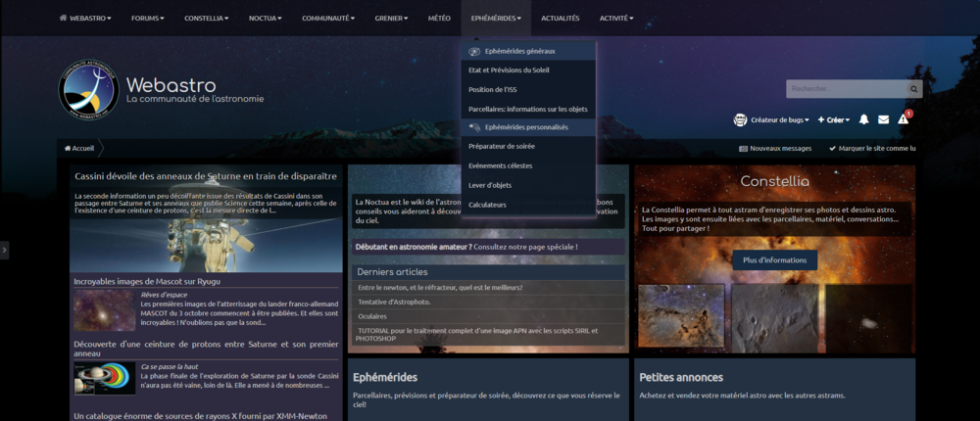Click the Nouveaux messages link
The image size is (980, 421).
coord(775,149)
